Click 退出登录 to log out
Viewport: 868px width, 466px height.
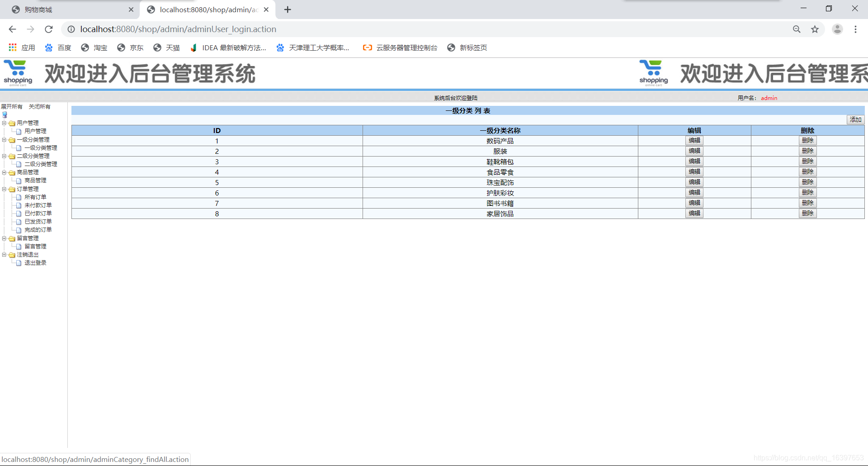[35, 263]
